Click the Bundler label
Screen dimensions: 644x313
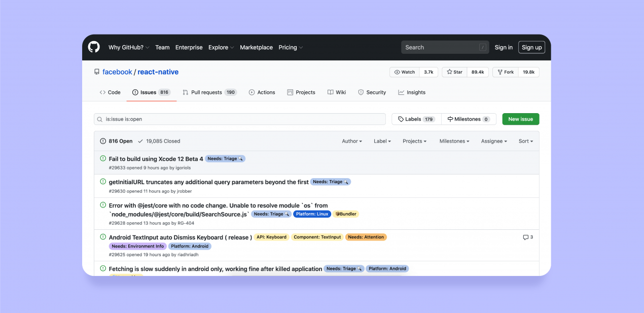coord(346,214)
